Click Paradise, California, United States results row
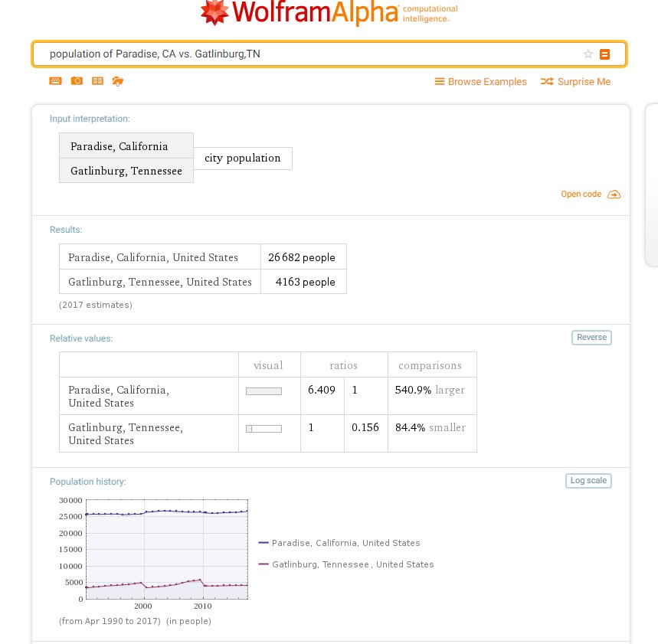This screenshot has width=658, height=644. (x=203, y=257)
